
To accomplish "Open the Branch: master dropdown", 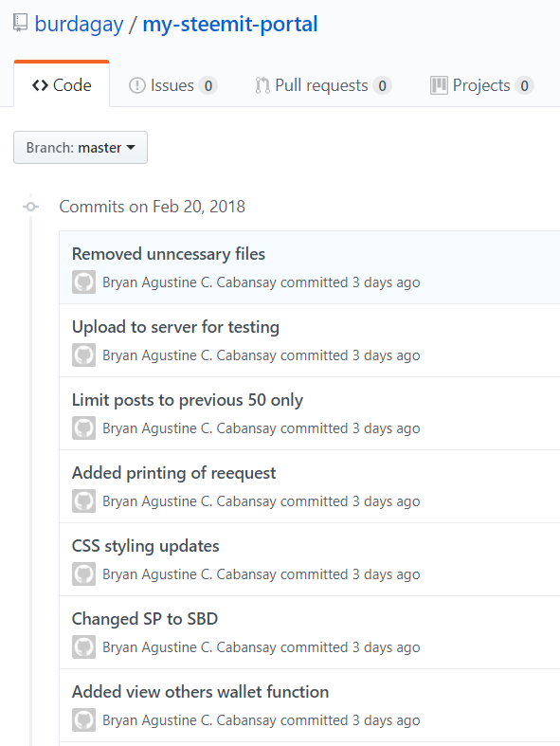I will pyautogui.click(x=81, y=148).
